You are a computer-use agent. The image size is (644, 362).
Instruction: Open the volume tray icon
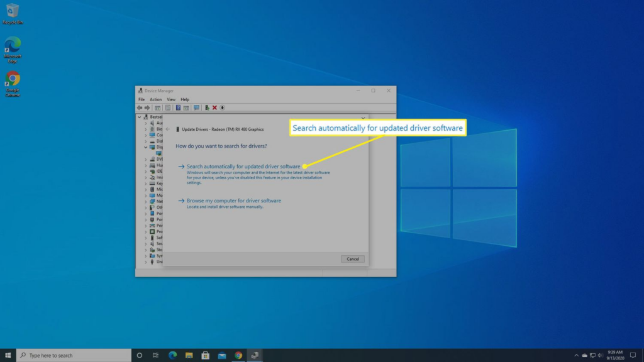point(600,356)
